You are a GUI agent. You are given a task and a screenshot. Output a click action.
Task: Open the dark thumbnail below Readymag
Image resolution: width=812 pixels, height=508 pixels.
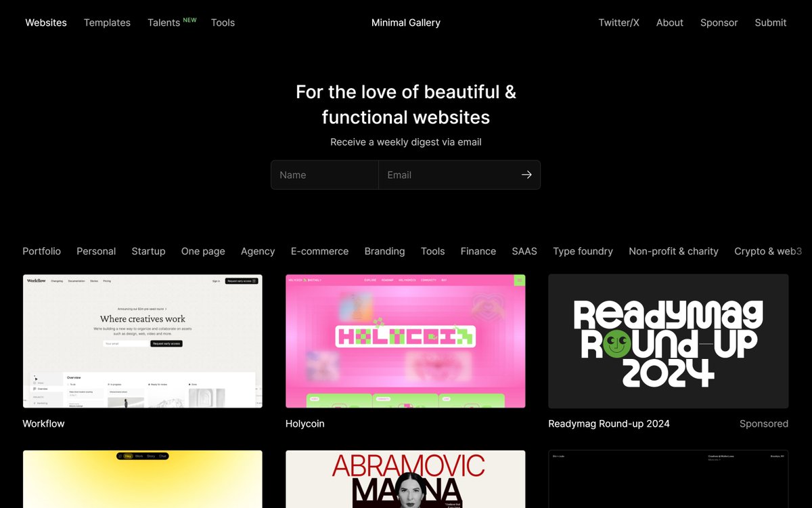[x=669, y=479]
